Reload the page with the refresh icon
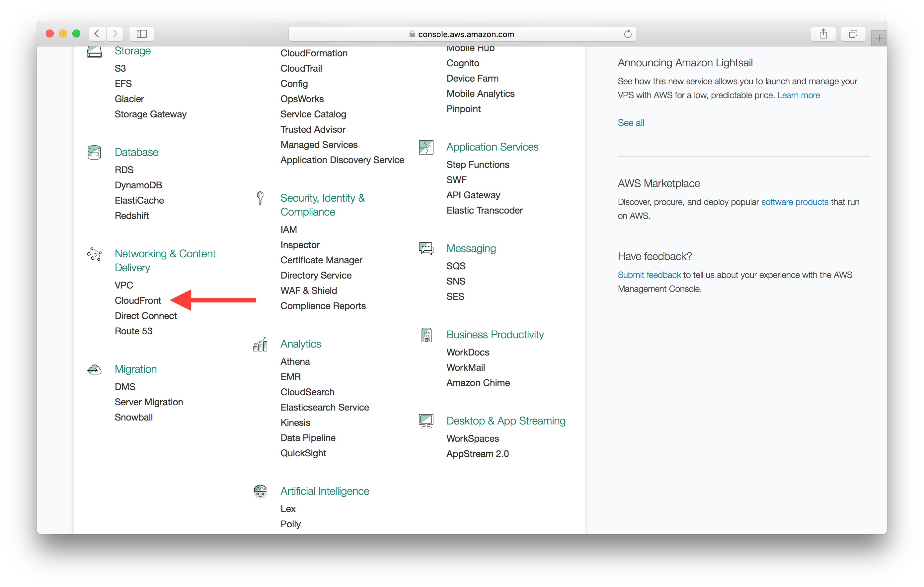This screenshot has height=587, width=924. 627,34
